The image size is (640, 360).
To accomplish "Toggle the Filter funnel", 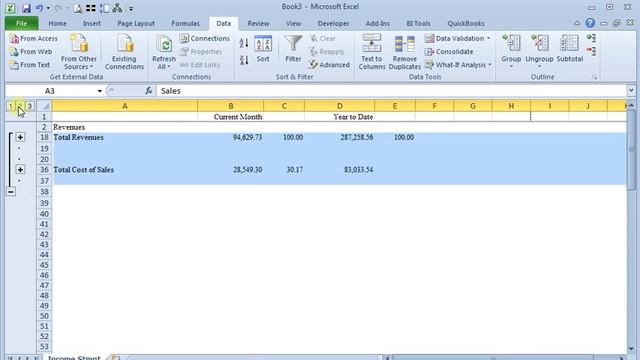I will click(293, 49).
